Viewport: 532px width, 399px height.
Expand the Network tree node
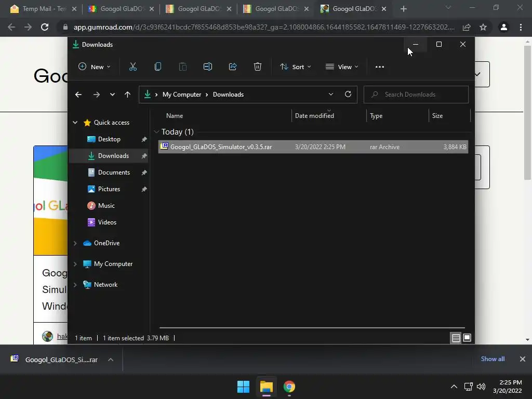click(x=75, y=285)
